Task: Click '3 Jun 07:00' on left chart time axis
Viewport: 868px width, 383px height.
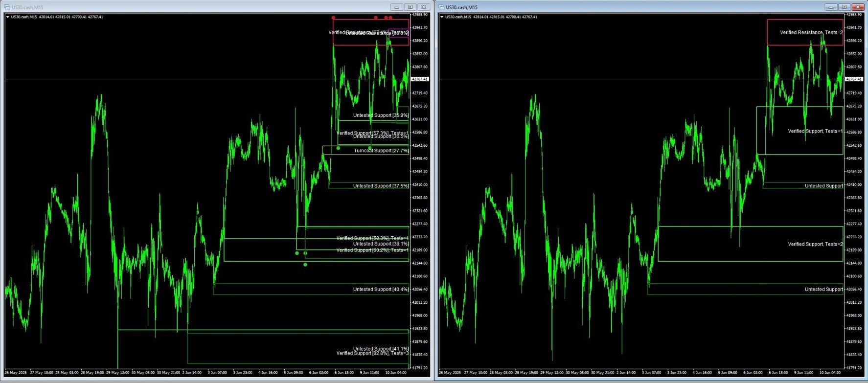Action: [217, 373]
